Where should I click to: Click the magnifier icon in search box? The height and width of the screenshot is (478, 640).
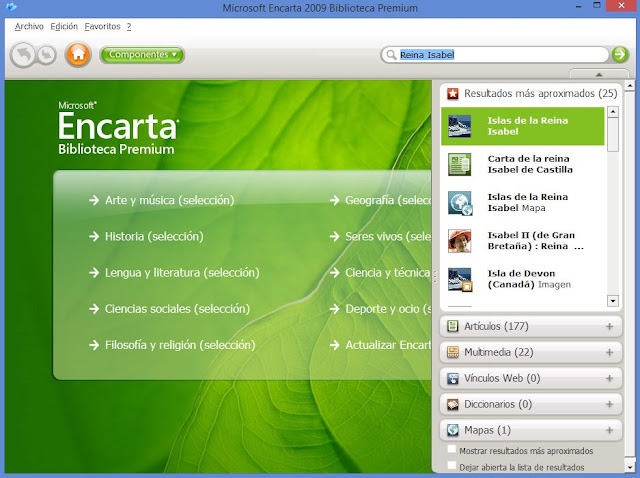point(391,55)
